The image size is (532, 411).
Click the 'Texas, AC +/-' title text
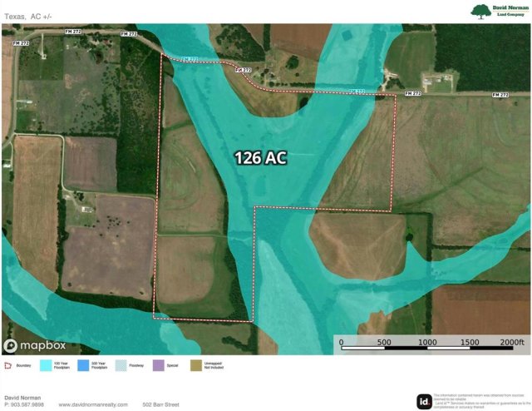(28, 17)
